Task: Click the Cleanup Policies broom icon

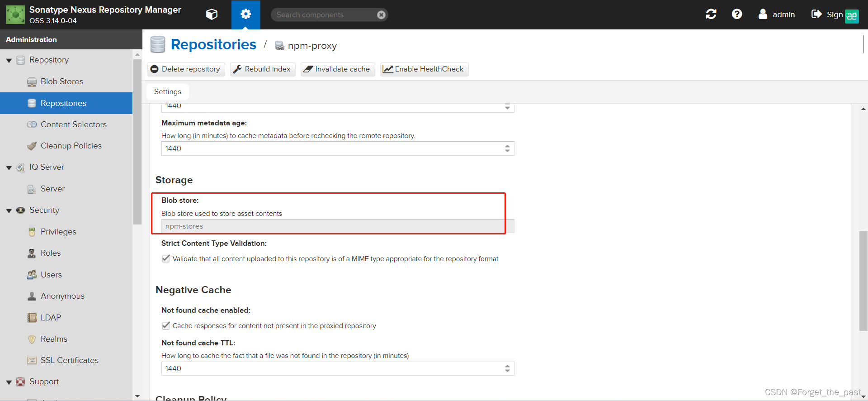Action: 32,146
